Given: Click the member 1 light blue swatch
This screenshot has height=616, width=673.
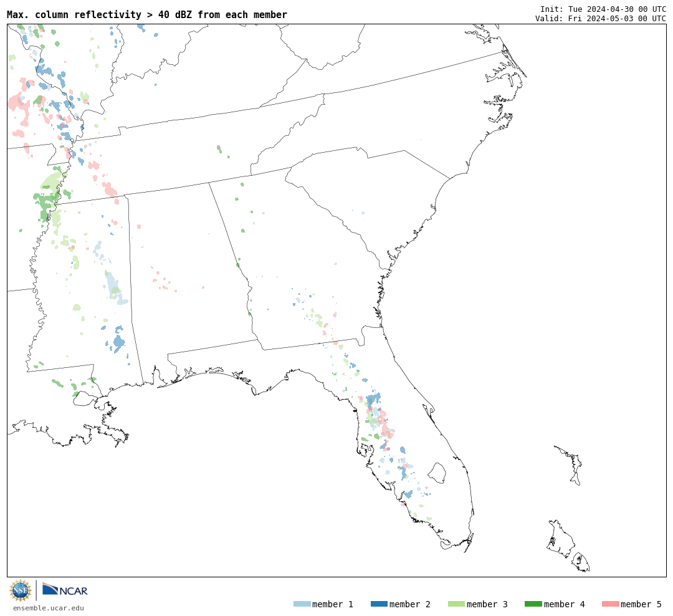Looking at the screenshot, I should pyautogui.click(x=302, y=604).
